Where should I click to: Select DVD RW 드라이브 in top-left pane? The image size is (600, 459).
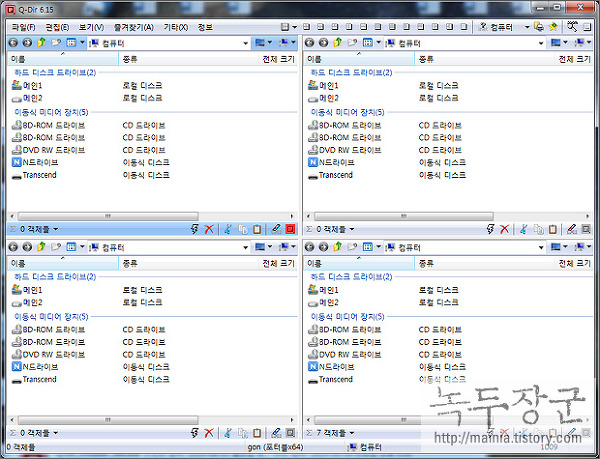48,150
